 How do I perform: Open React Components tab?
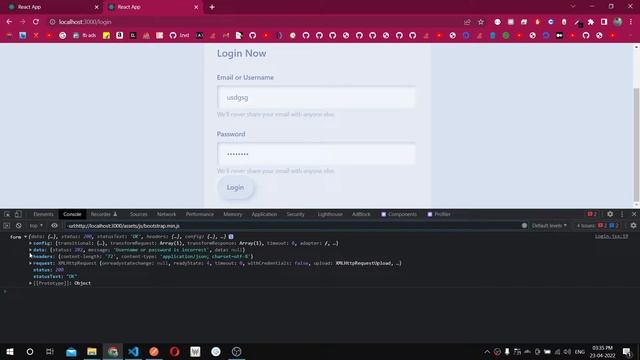pyautogui.click(x=399, y=214)
